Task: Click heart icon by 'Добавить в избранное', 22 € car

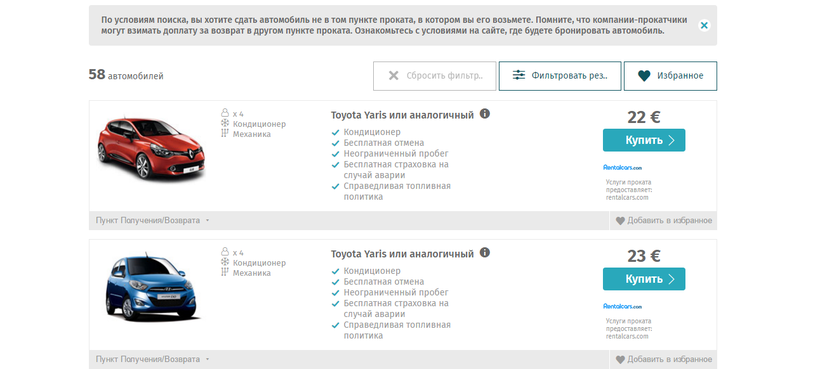Action: [620, 221]
